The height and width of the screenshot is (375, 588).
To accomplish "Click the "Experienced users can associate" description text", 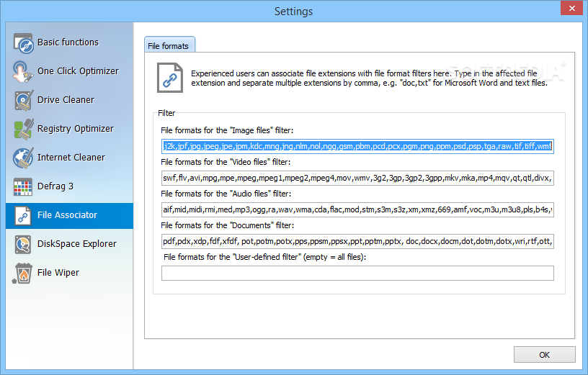I will click(370, 78).
